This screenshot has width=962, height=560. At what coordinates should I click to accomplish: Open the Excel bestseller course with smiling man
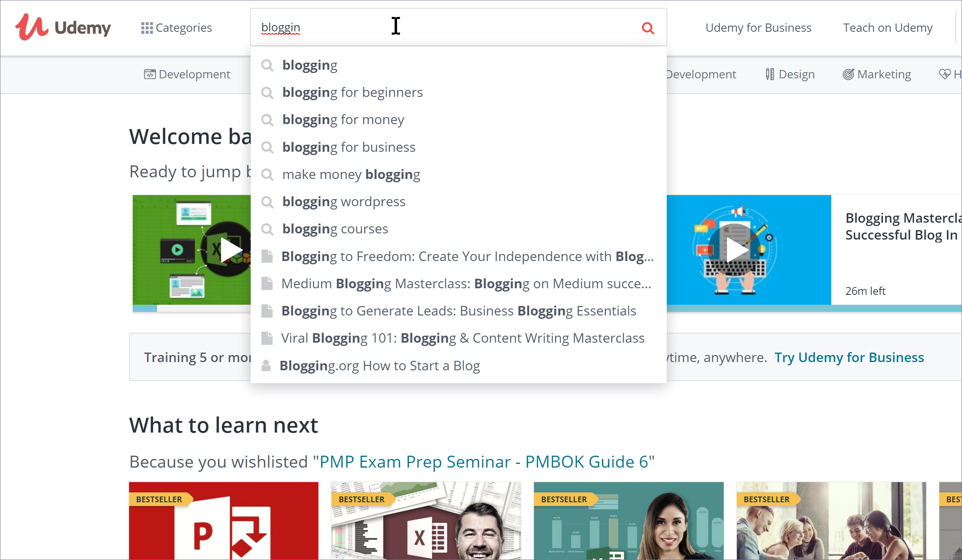(426, 520)
